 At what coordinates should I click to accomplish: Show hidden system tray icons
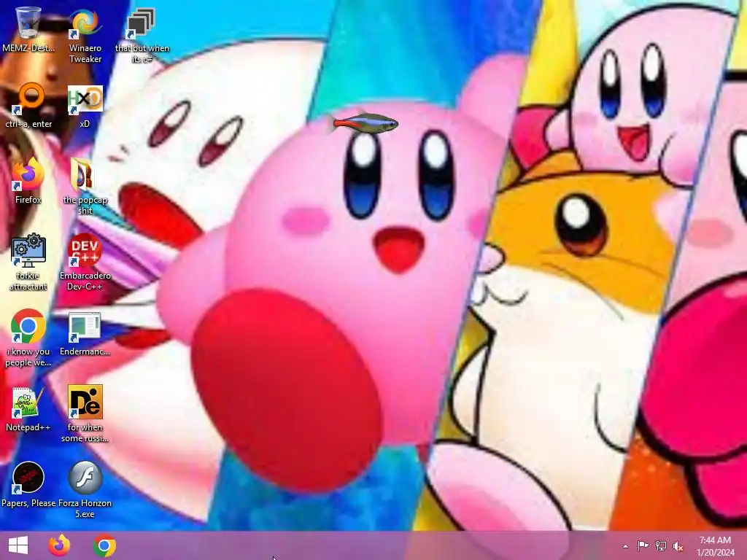[x=625, y=546]
